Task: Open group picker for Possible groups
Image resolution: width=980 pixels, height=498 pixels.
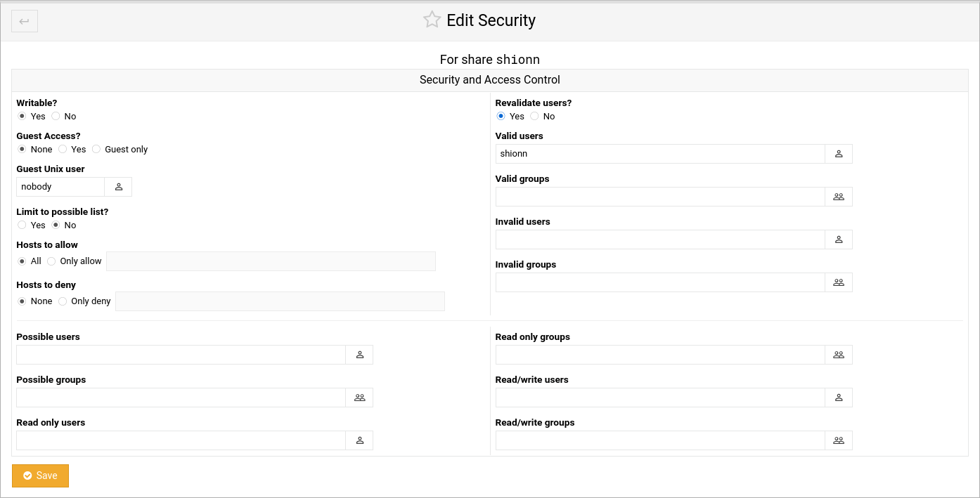Action: tap(359, 398)
